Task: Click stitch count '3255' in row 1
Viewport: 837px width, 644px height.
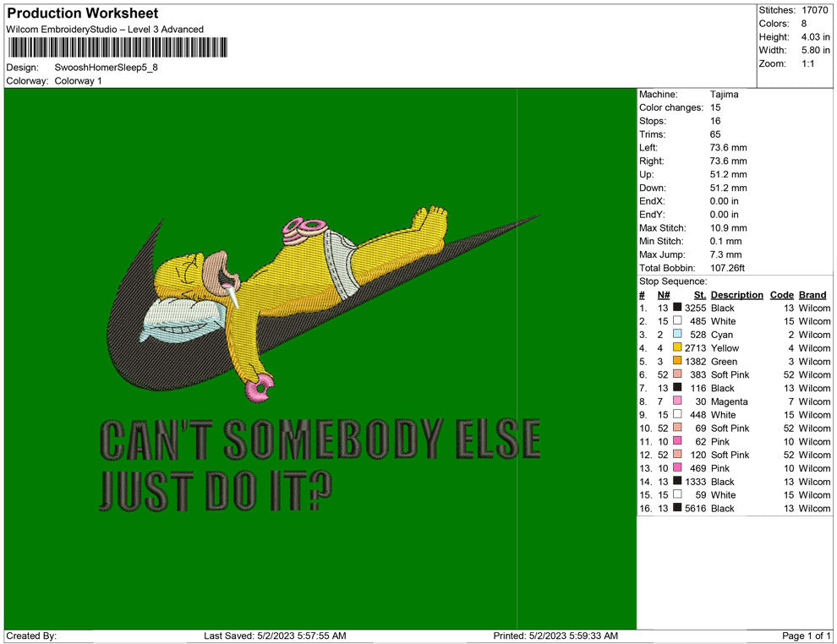Action: pos(696,308)
